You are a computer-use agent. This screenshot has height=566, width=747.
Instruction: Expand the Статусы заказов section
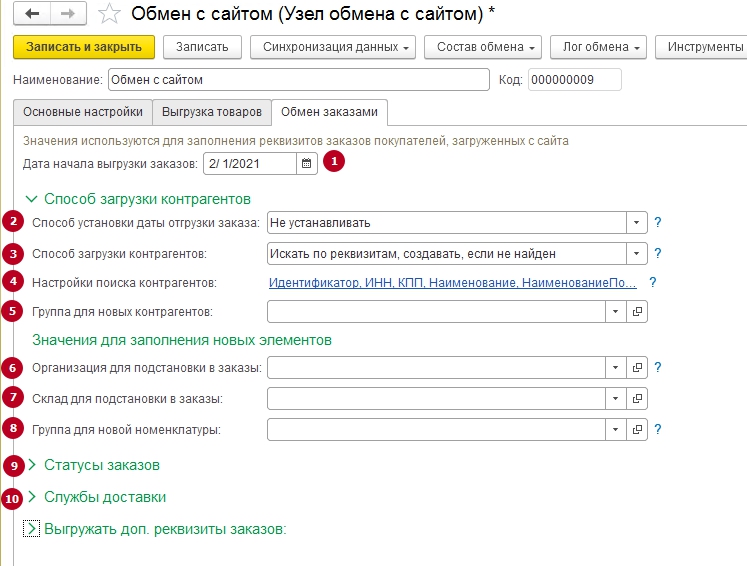click(x=101, y=465)
